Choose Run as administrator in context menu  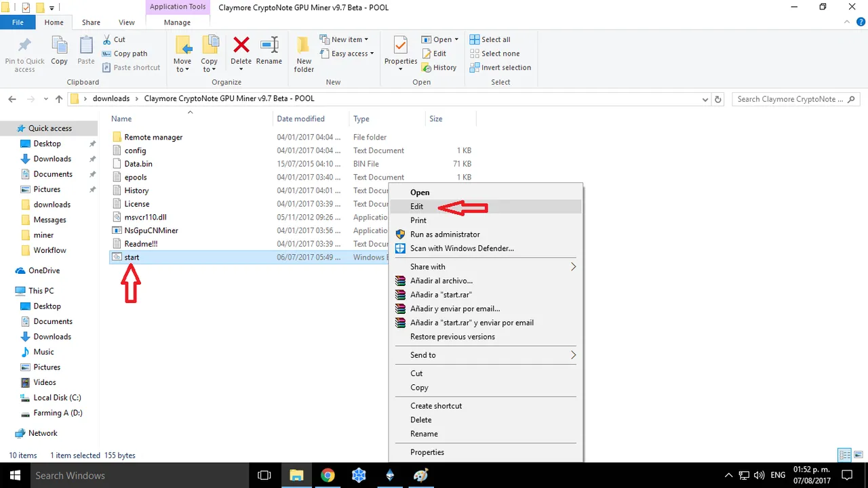[x=486, y=235]
